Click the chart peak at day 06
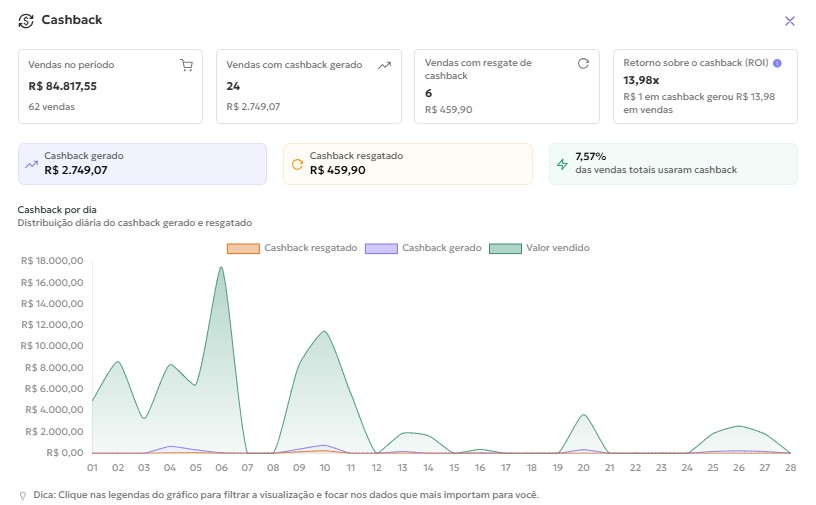Image resolution: width=816 pixels, height=505 pixels. coord(220,268)
